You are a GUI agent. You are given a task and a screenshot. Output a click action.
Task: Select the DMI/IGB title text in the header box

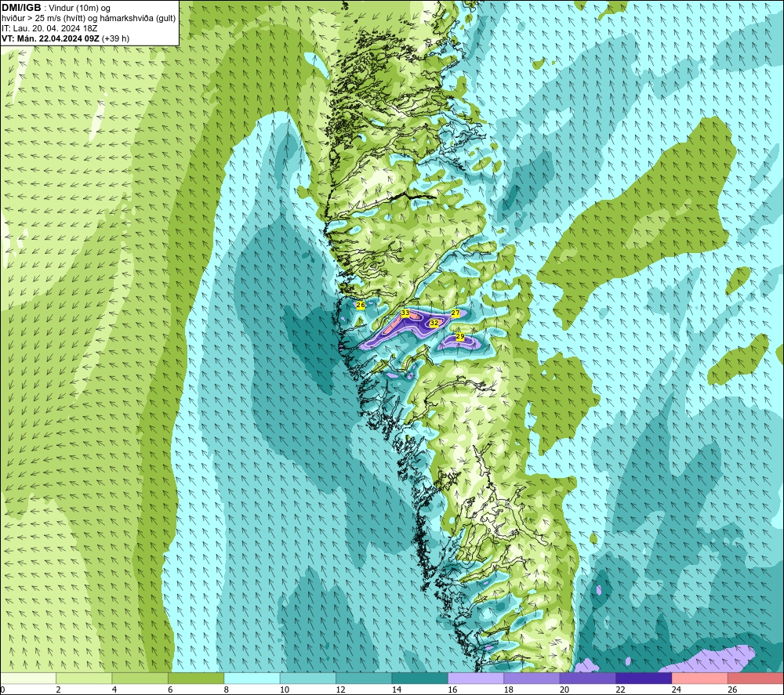tap(21, 8)
